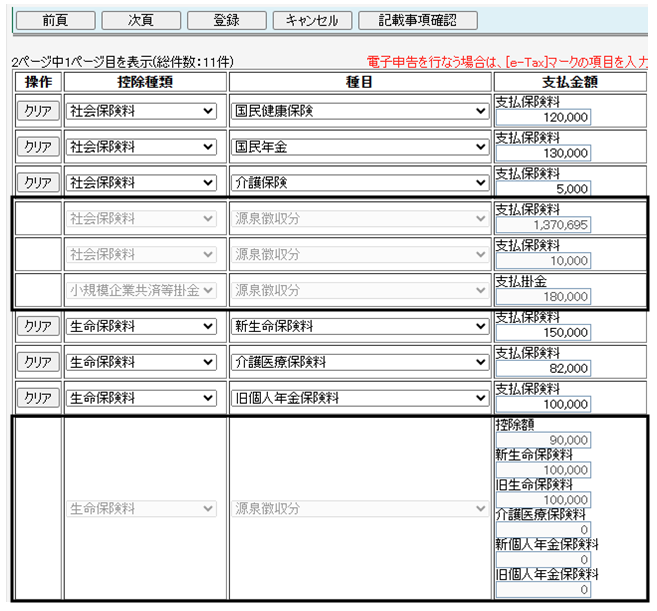The height and width of the screenshot is (611, 657).
Task: Clear the 介護保険 row with クリア
Action: (38, 183)
